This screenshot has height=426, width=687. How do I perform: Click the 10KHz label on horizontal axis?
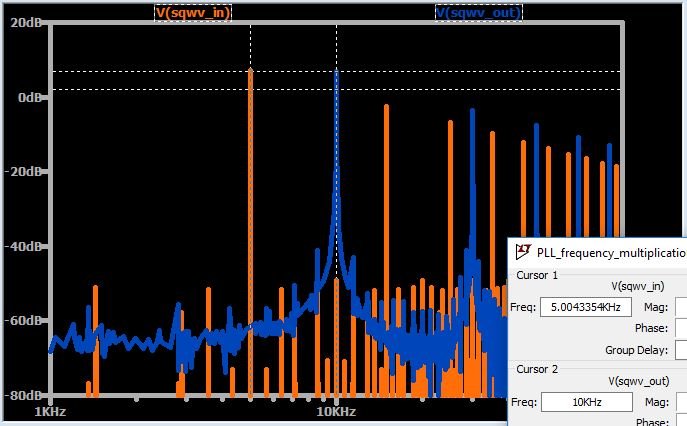[x=335, y=411]
